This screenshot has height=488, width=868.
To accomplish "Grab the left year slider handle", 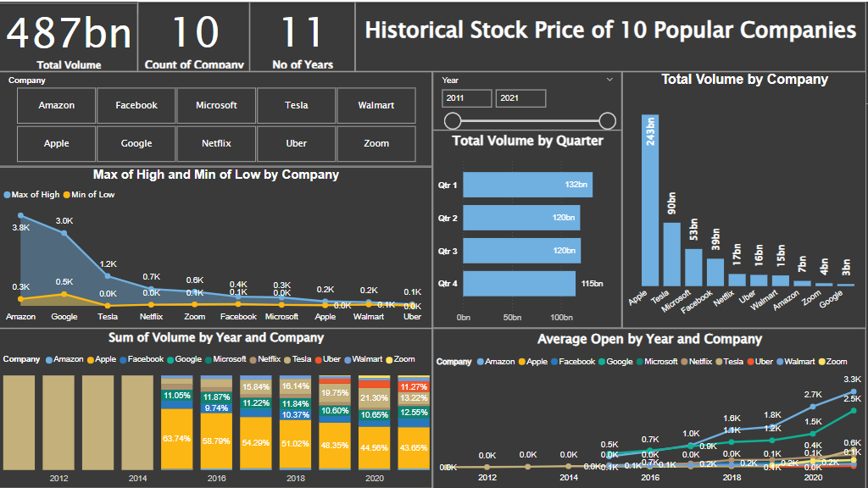I will (453, 120).
